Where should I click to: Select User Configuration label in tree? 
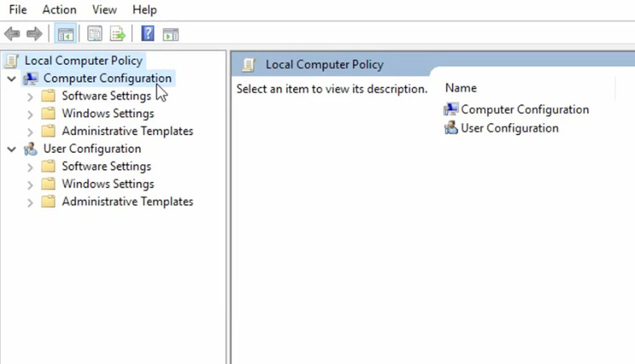[92, 149]
